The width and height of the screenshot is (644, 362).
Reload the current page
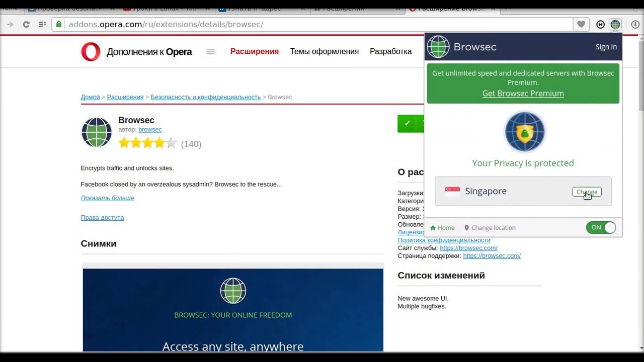[x=26, y=24]
